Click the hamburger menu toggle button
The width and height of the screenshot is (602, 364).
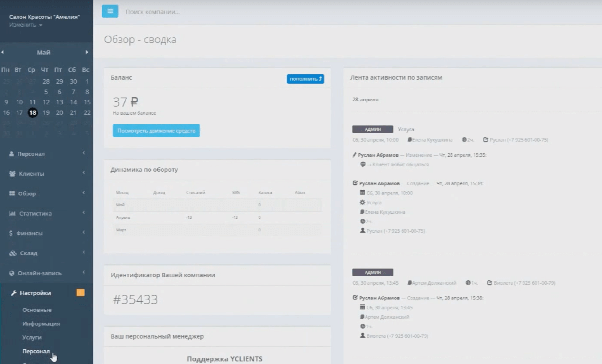tap(110, 11)
